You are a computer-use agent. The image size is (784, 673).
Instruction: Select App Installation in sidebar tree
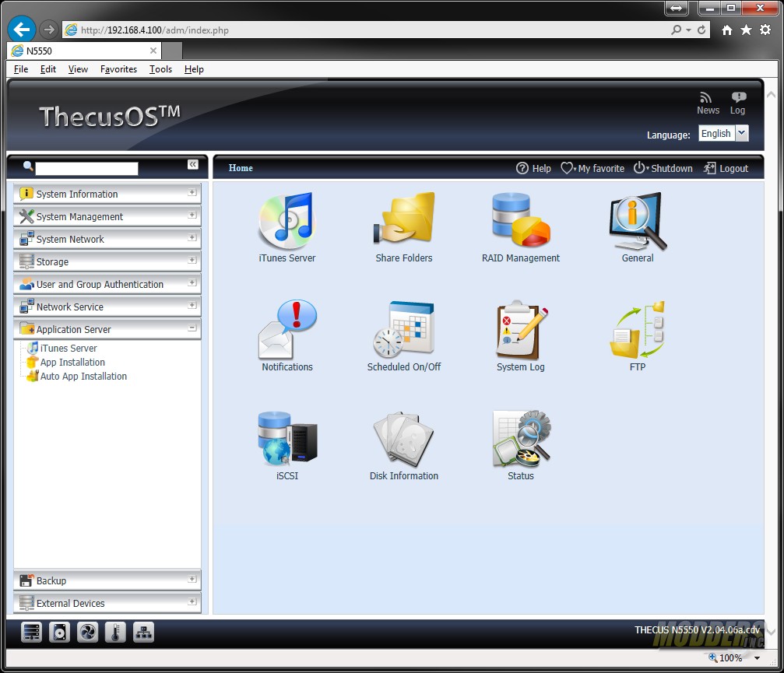[x=72, y=363]
